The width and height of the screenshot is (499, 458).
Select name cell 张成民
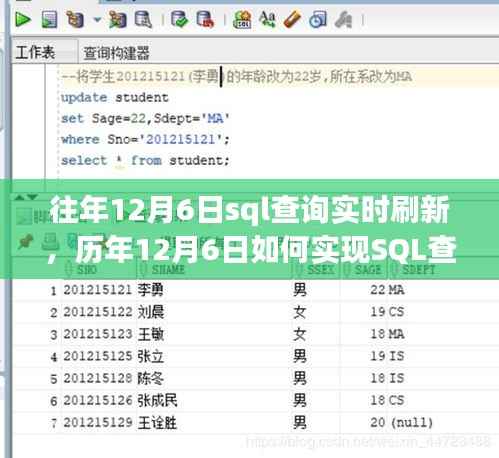pyautogui.click(x=157, y=400)
